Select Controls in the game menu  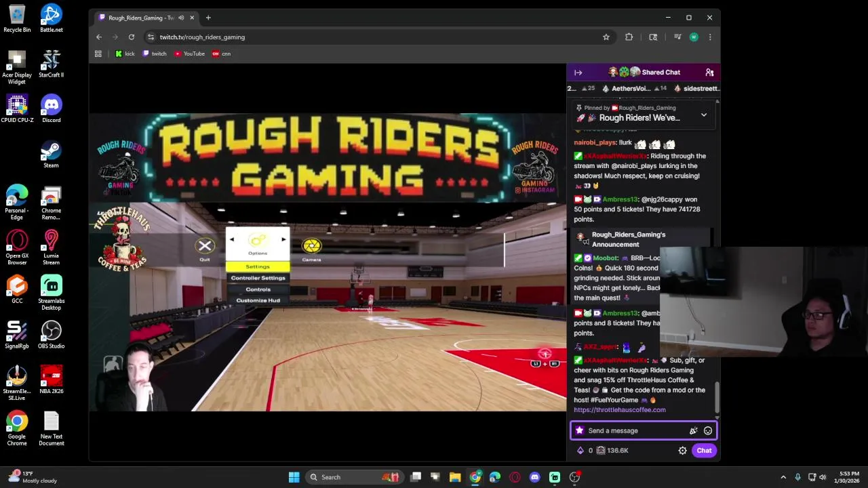pyautogui.click(x=258, y=289)
